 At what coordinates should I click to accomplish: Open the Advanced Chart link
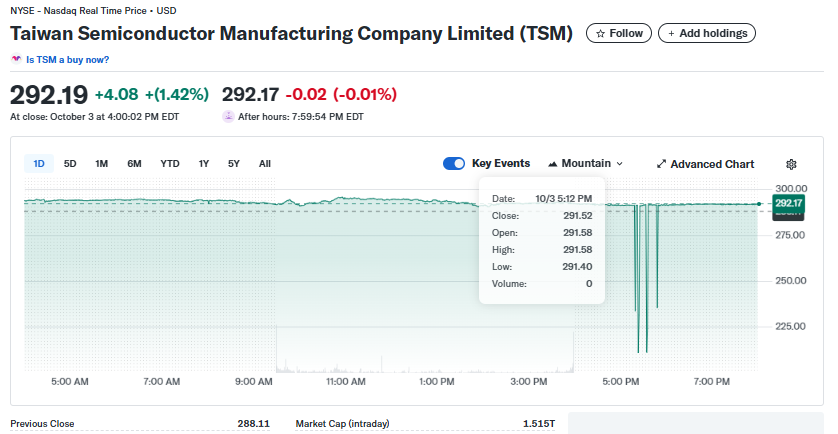tap(712, 164)
